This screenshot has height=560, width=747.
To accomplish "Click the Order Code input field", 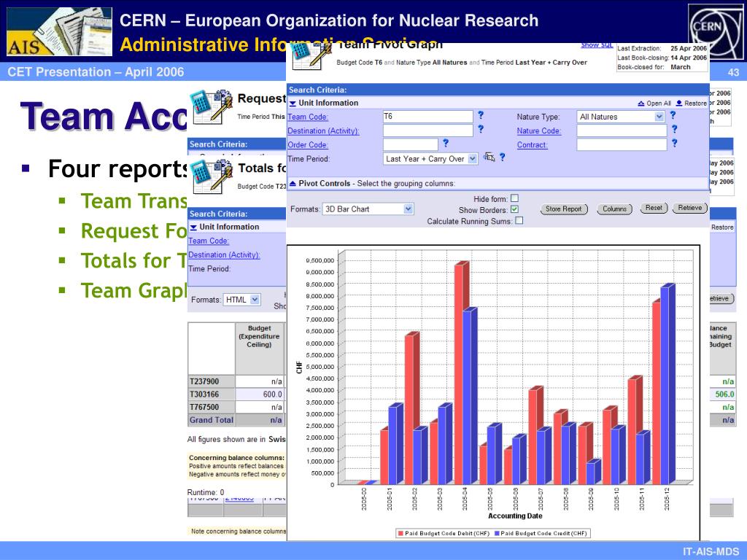I will pyautogui.click(x=410, y=144).
